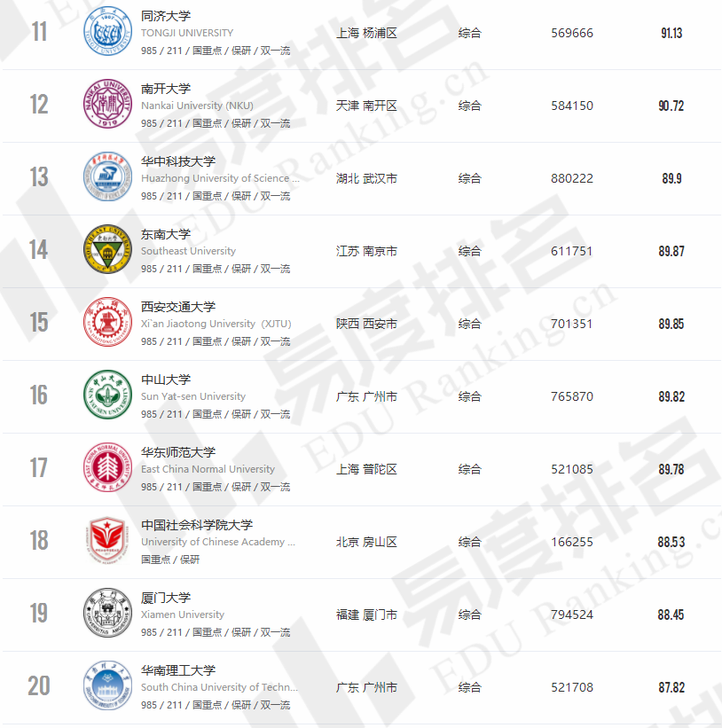Select the 中国社会科学院大学 title
The image size is (722, 728).
(197, 526)
